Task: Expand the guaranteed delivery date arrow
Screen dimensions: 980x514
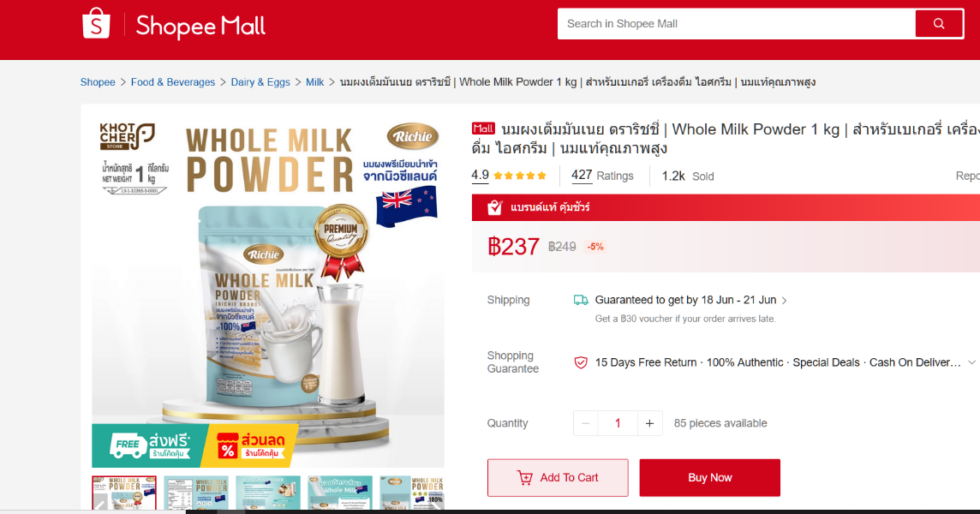Action: pyautogui.click(x=785, y=301)
